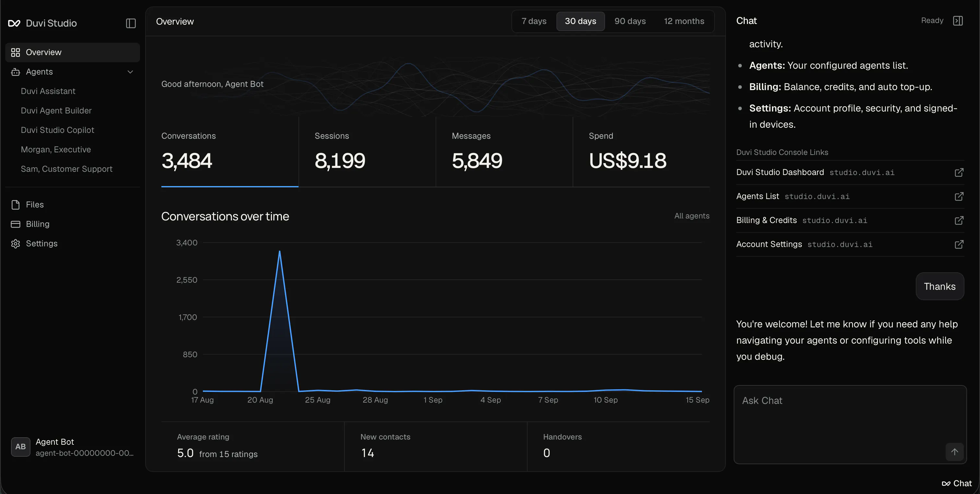
Task: Click the Duvi Studio brand name
Action: pos(51,23)
